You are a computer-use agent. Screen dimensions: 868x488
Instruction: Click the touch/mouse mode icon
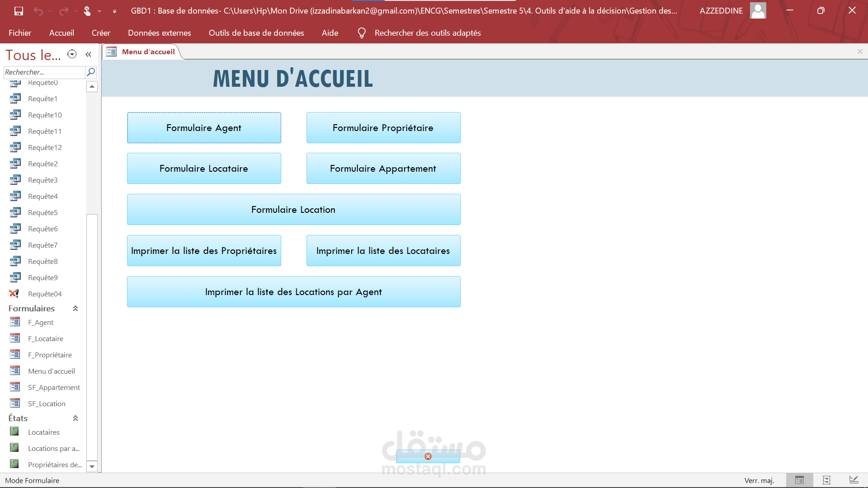pos(87,11)
